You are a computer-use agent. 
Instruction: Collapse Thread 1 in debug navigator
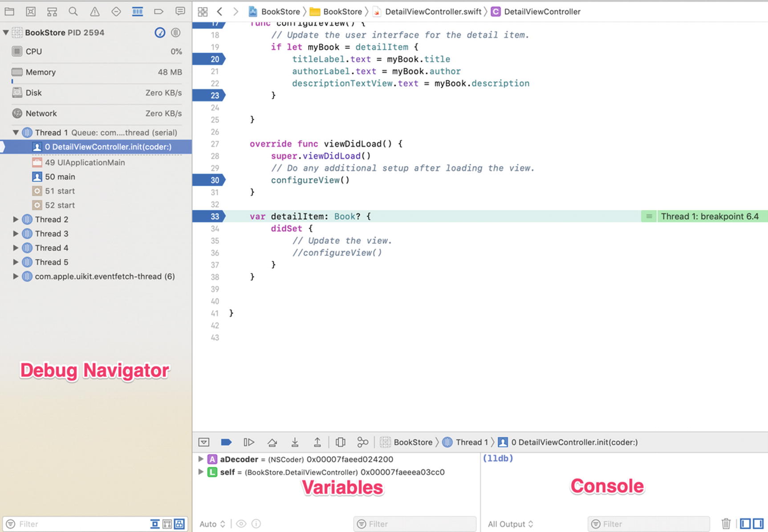point(16,133)
